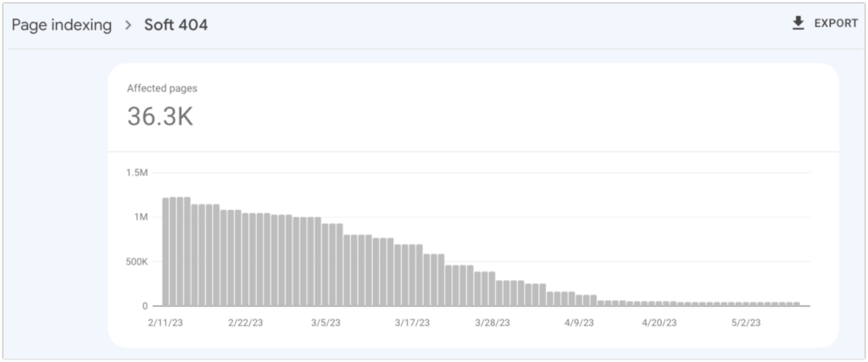868x362 pixels.
Task: Click the bar above the 3/17/23 label
Action: pyautogui.click(x=412, y=275)
